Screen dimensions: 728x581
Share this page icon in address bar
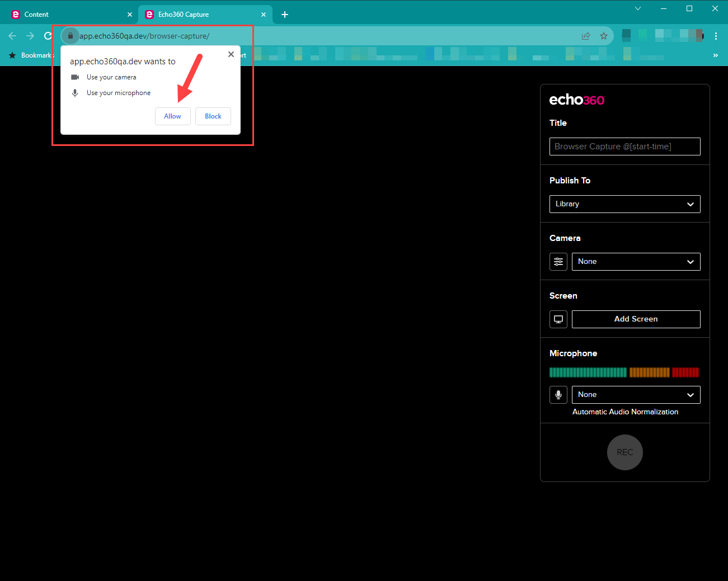(586, 36)
